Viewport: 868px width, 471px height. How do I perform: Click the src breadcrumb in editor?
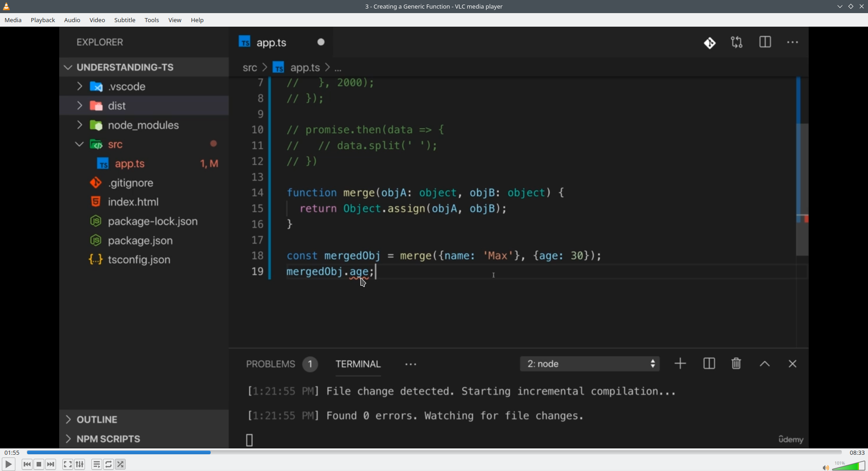pyautogui.click(x=250, y=68)
